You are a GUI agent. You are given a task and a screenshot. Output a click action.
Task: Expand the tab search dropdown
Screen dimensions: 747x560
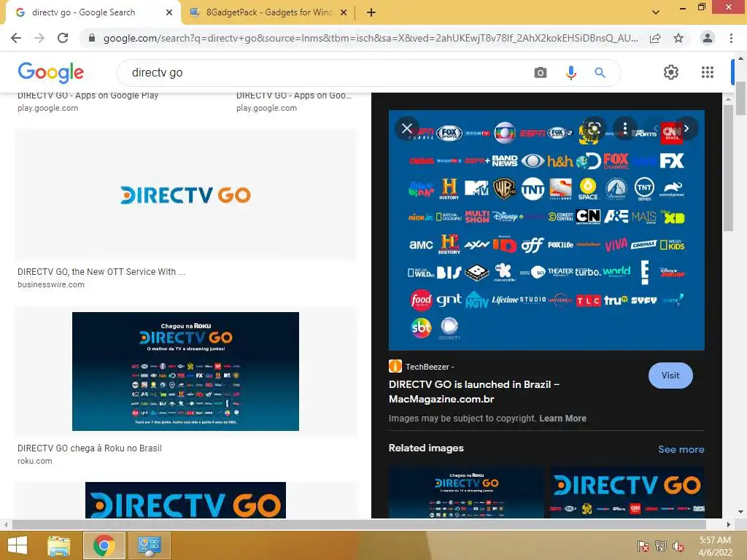656,12
